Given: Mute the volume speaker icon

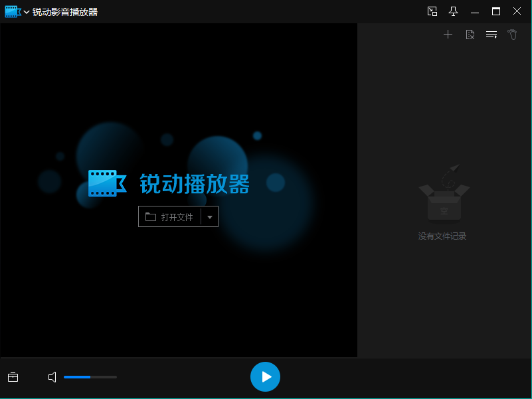Looking at the screenshot, I should click(52, 377).
